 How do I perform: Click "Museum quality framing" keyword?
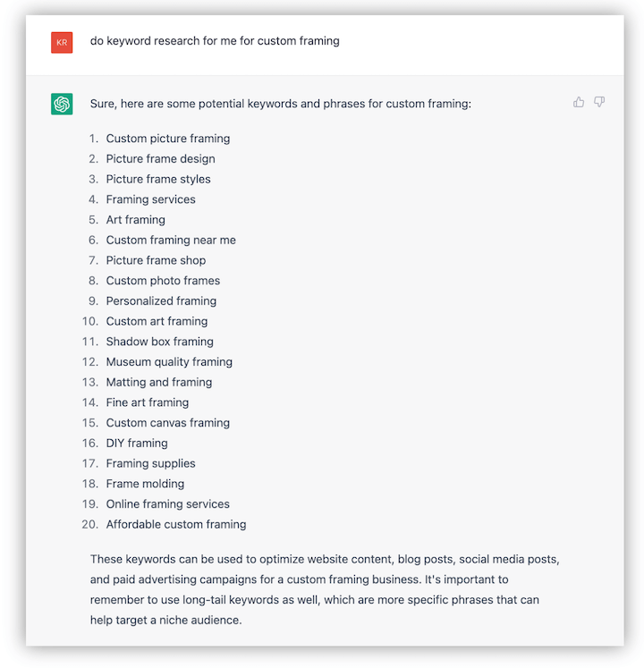(169, 362)
